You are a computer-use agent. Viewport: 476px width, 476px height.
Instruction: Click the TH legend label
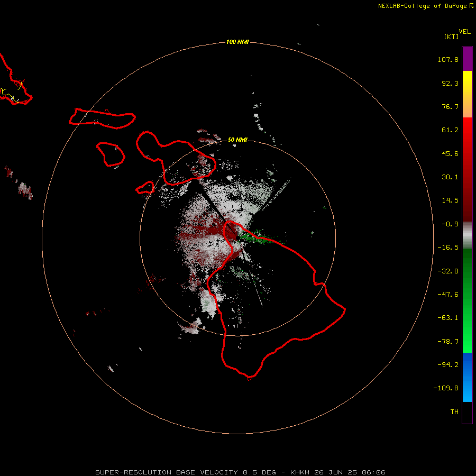(454, 411)
